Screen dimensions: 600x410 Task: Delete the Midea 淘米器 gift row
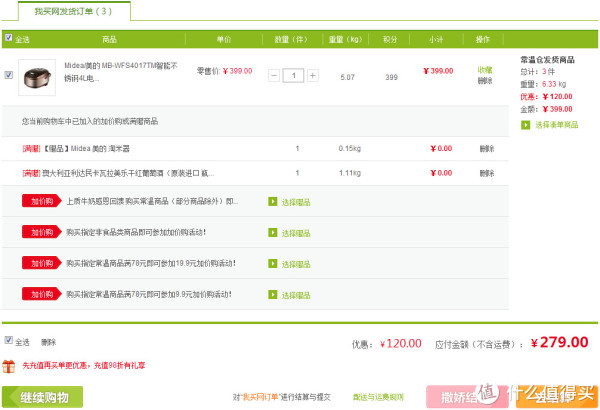pyautogui.click(x=487, y=149)
